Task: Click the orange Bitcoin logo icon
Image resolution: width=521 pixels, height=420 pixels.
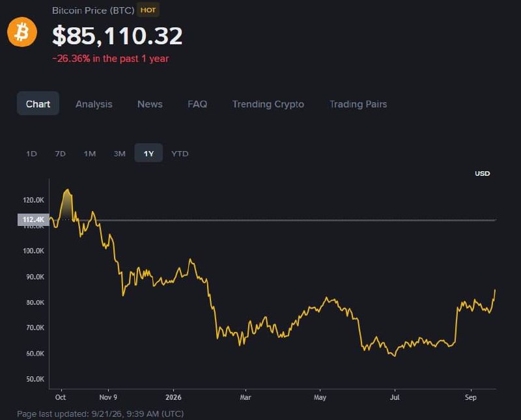Action: pos(22,32)
